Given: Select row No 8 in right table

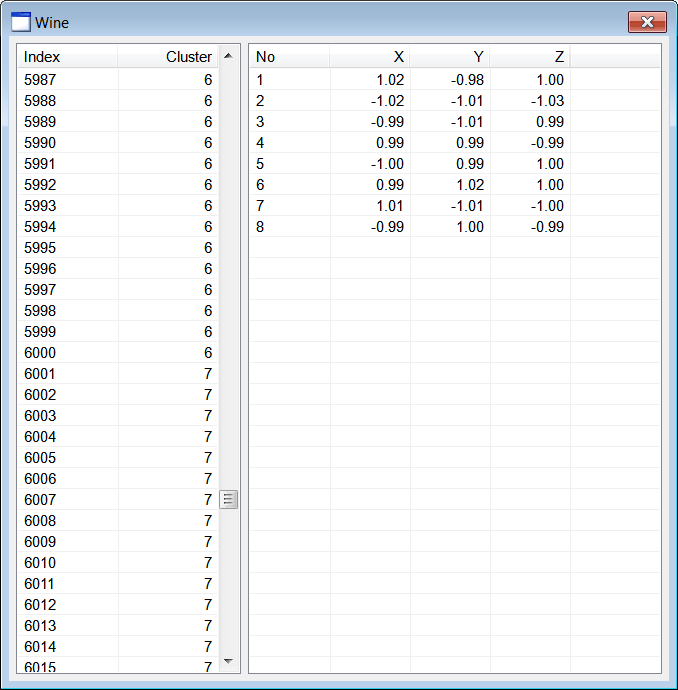Looking at the screenshot, I should click(455, 227).
